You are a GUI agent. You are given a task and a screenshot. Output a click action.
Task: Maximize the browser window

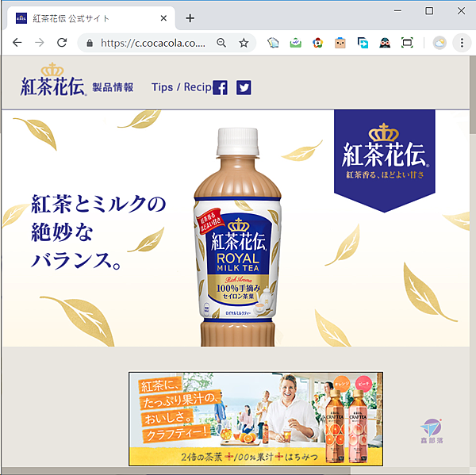429,11
